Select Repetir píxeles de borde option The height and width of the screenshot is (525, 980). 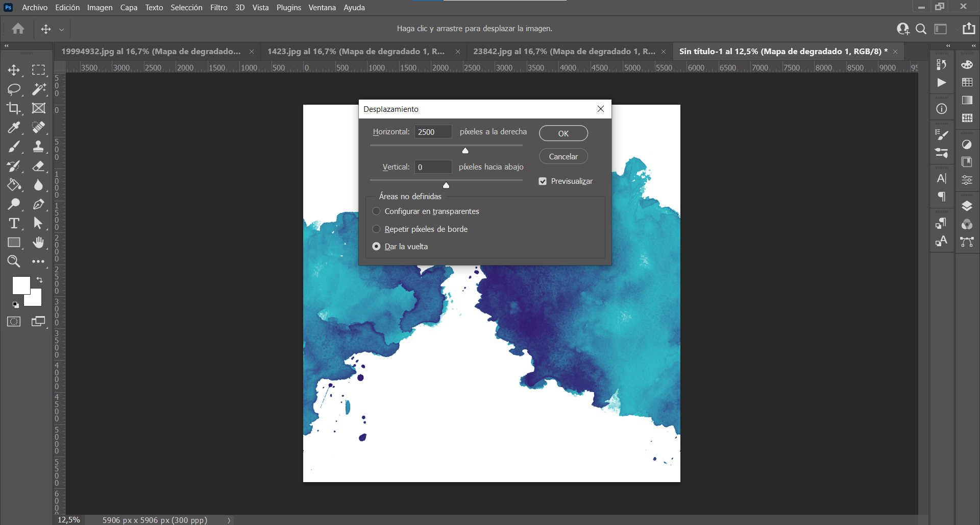376,229
